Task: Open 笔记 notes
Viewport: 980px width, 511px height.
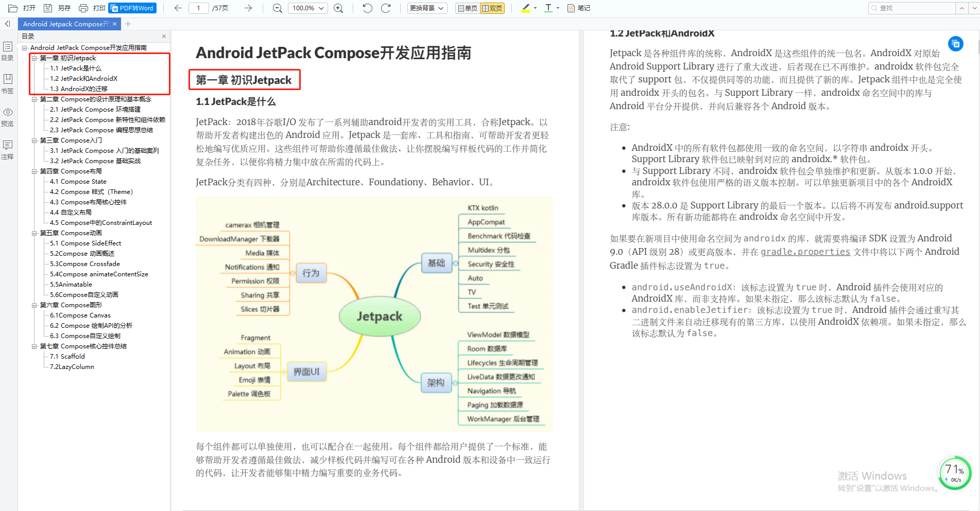Action: coord(578,8)
